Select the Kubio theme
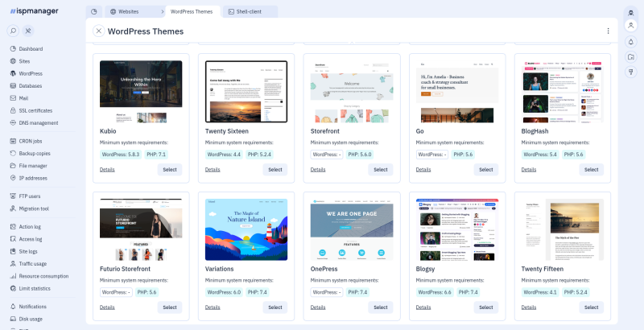Screen dimensions: 644x330 [x=170, y=170]
